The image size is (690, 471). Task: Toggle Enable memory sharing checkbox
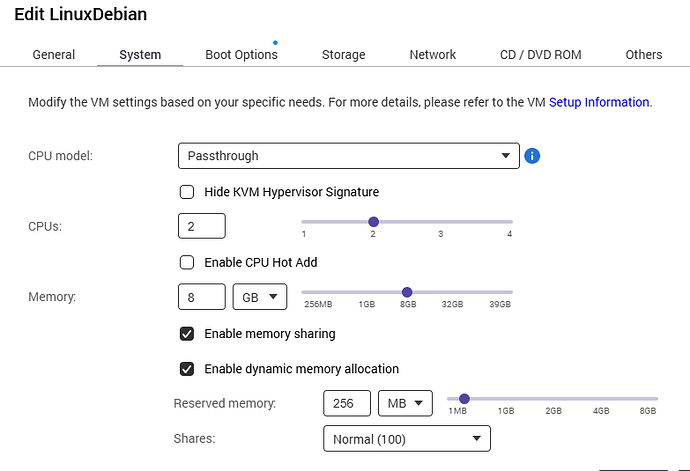tap(187, 334)
